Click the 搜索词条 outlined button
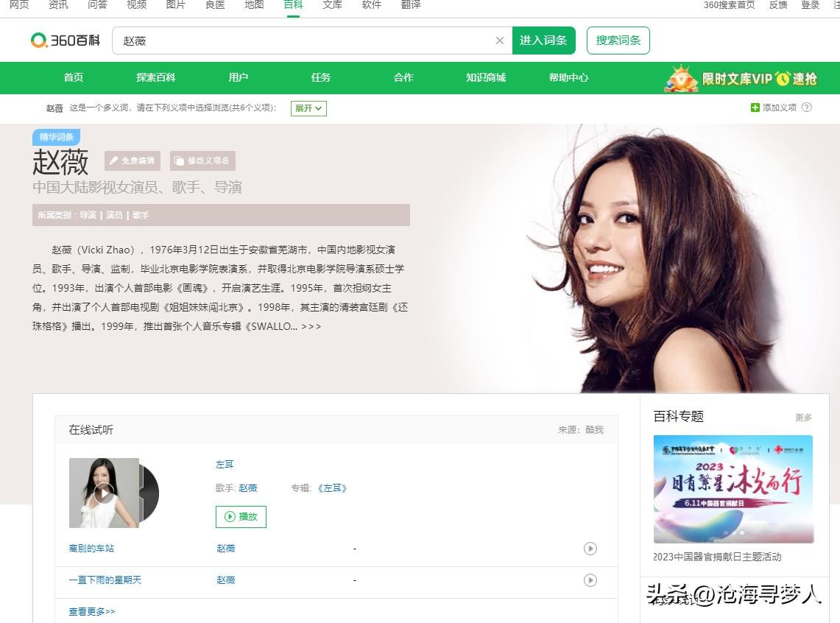 click(618, 41)
